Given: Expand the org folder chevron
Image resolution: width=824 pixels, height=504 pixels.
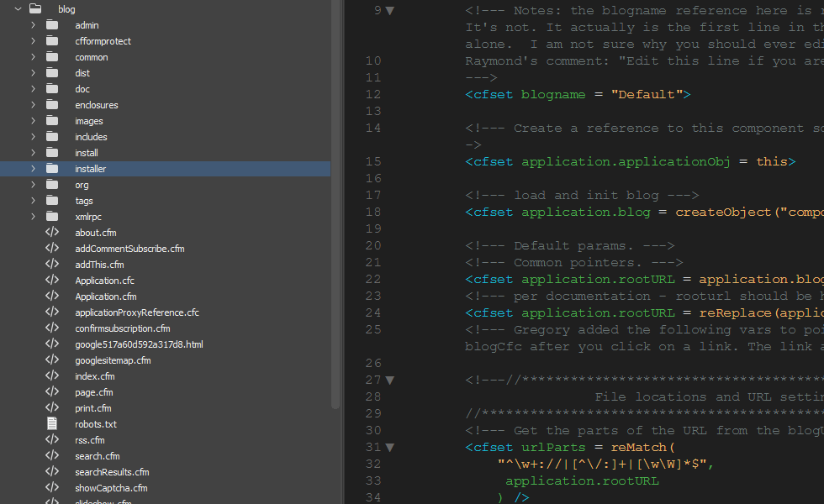Looking at the screenshot, I should click(x=33, y=184).
